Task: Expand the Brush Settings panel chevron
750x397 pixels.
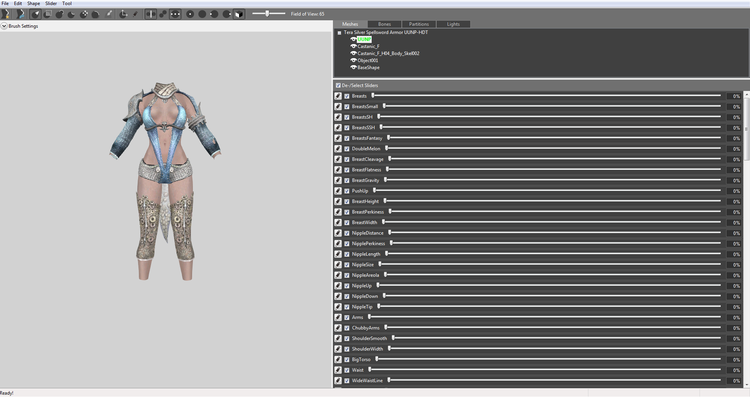Action: 4,26
